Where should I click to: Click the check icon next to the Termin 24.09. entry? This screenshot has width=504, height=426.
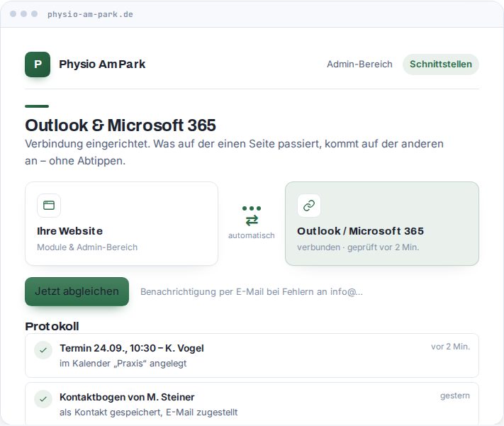[43, 350]
